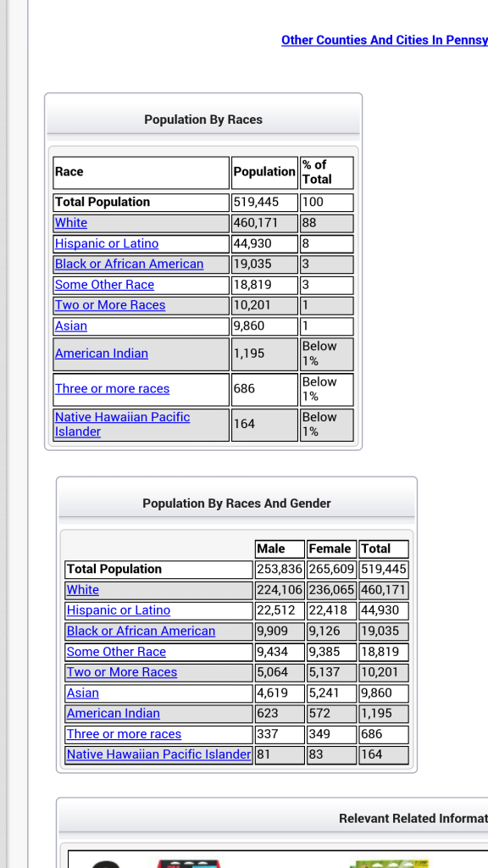Screen dimensions: 488x868
Task: Select the 236,065 White female cell
Action: click(x=331, y=590)
